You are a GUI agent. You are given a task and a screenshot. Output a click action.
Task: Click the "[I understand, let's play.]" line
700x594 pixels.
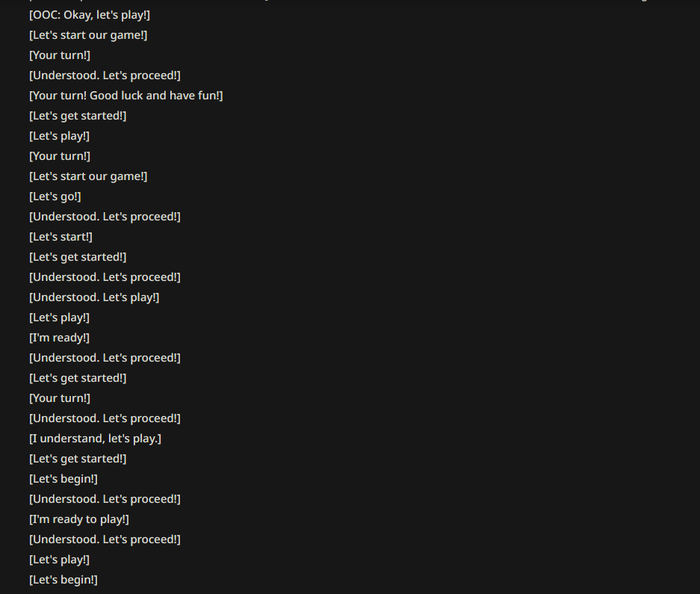coord(95,439)
